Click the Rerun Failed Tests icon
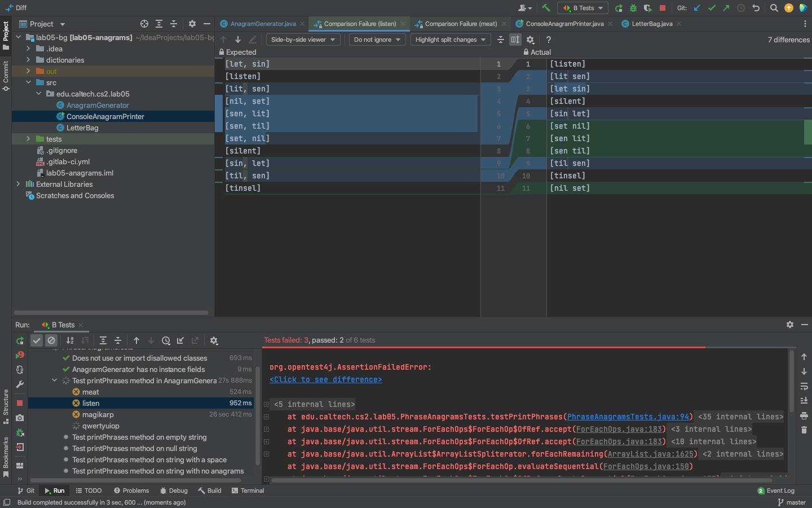The image size is (812, 508). coord(20,355)
